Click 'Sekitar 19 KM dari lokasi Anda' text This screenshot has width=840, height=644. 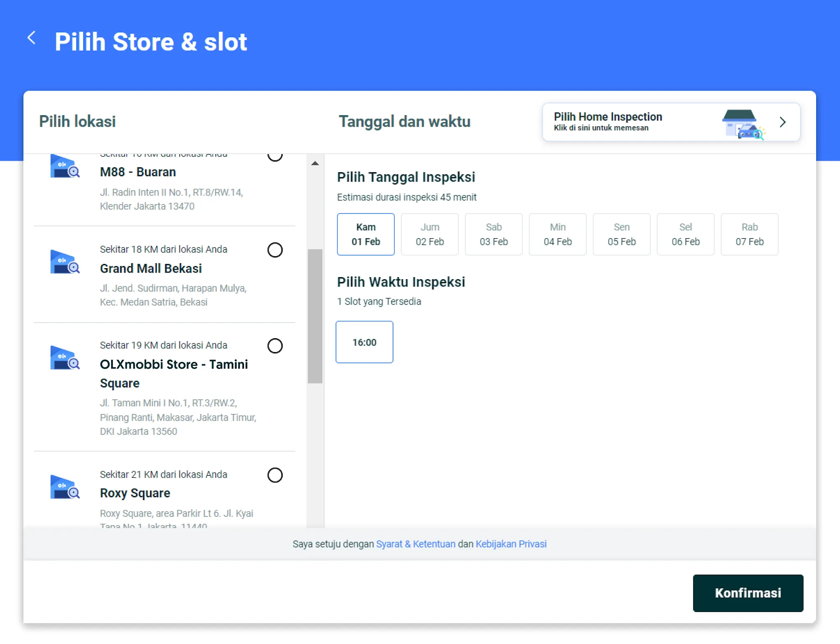pyautogui.click(x=164, y=345)
